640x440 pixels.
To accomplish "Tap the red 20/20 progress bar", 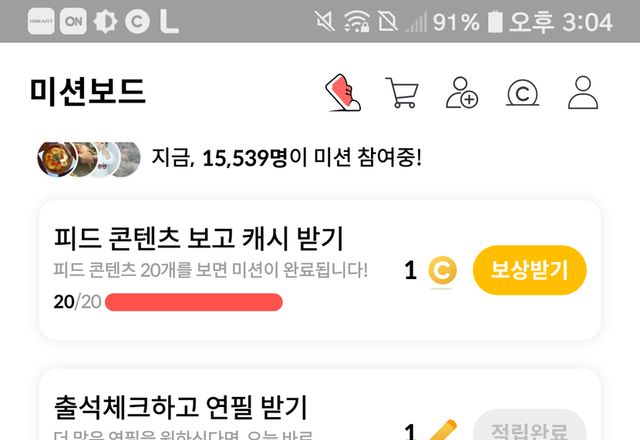I will (x=193, y=302).
